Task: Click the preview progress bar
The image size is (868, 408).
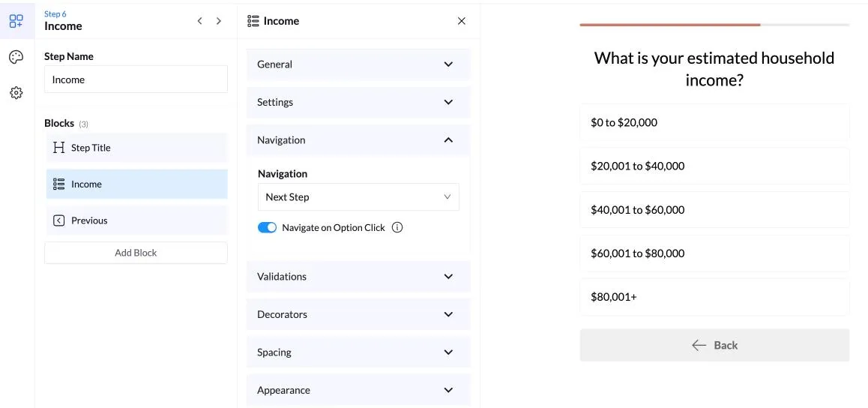Action: [714, 25]
